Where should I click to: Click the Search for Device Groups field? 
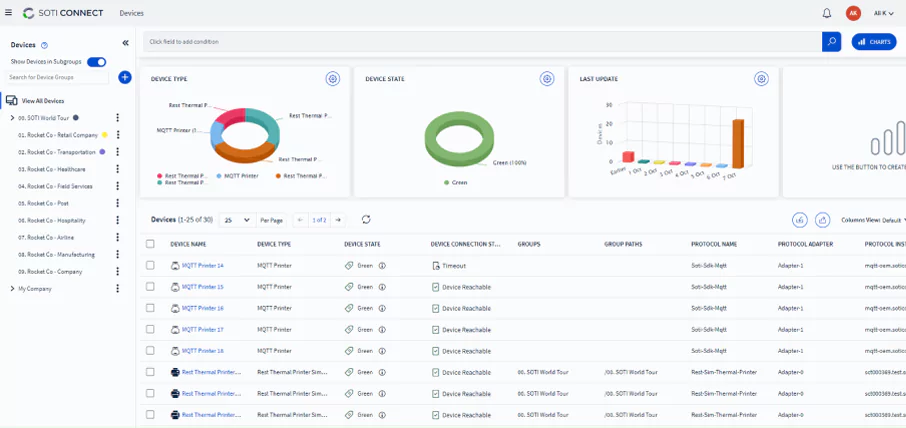tap(57, 77)
